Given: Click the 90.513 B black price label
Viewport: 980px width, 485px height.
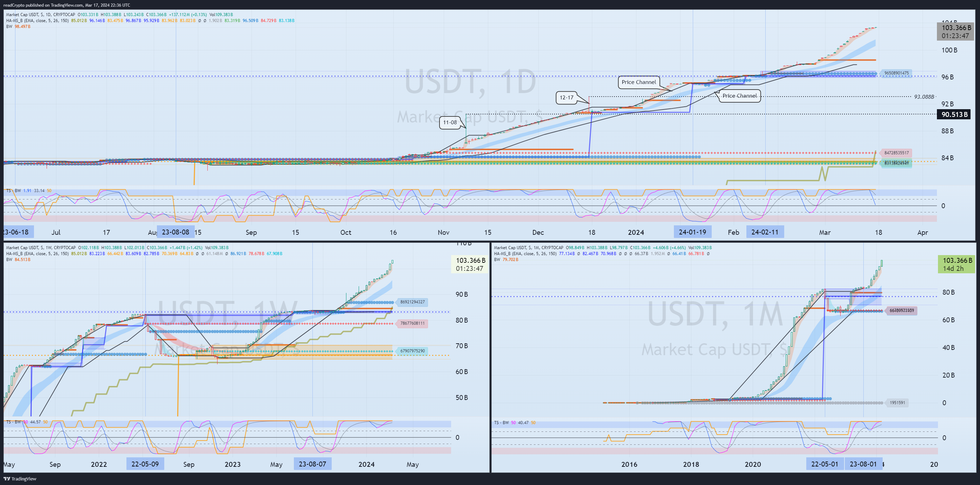Looking at the screenshot, I should [x=953, y=114].
